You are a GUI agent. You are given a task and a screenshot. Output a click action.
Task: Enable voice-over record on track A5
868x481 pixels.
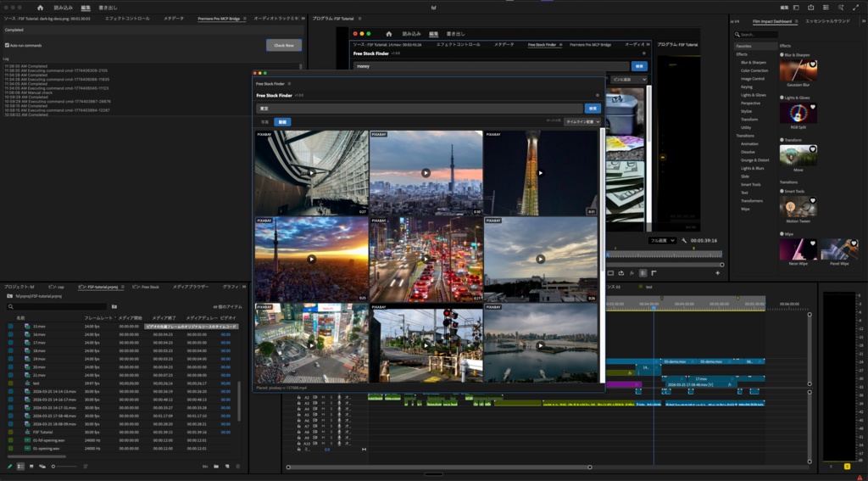click(x=339, y=415)
